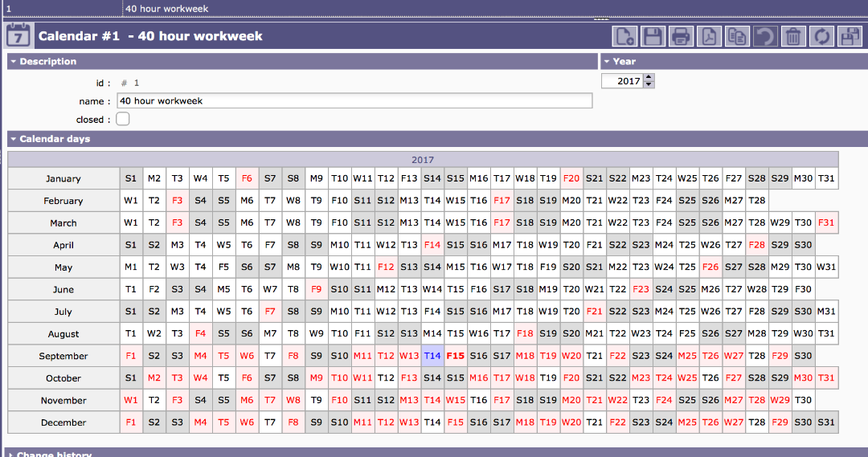Click the name field containing 40 hour workweek

pos(354,101)
